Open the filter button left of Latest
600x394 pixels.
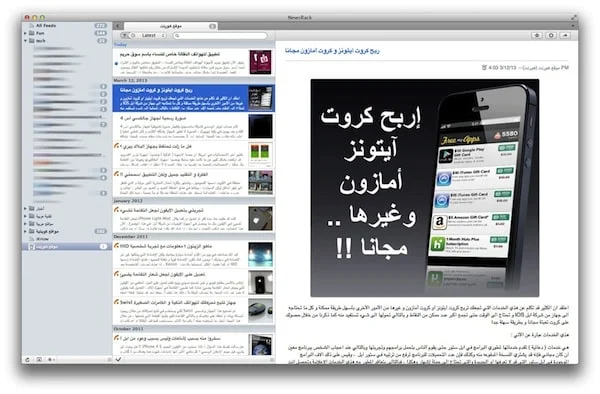(x=124, y=35)
